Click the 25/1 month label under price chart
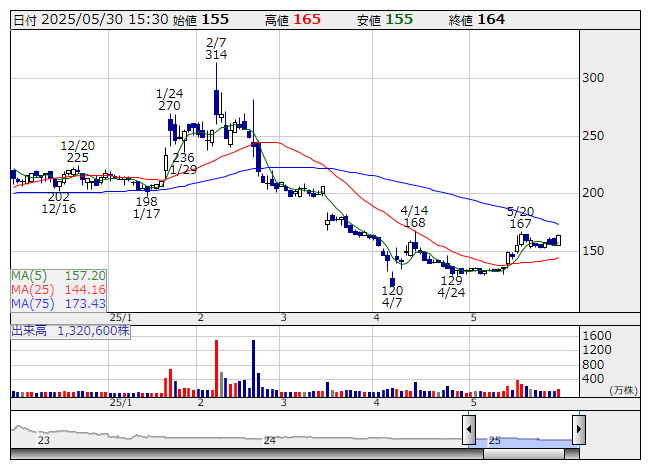 pos(121,318)
